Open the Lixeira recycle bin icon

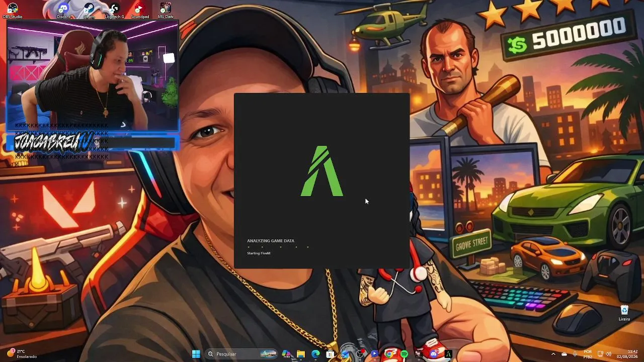click(624, 313)
